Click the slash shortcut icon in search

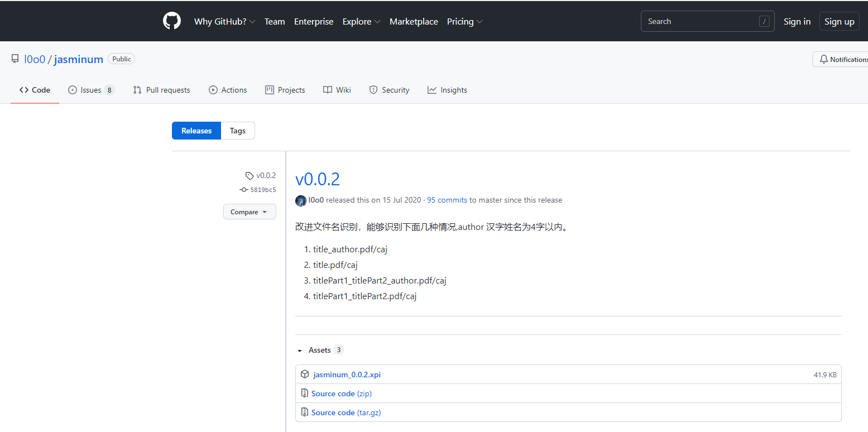click(x=764, y=21)
